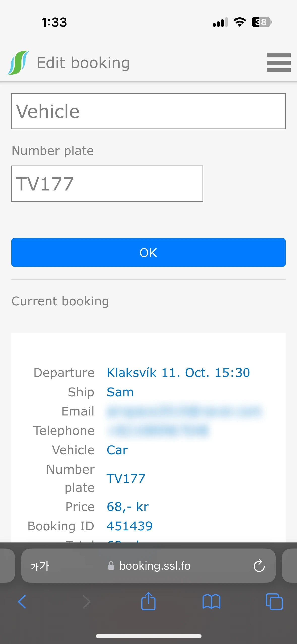The height and width of the screenshot is (644, 297).
Task: Open the Vehicle selection field
Action: pyautogui.click(x=148, y=111)
